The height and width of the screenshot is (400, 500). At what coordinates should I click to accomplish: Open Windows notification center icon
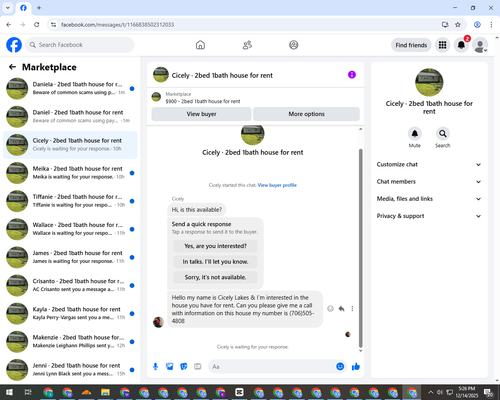[x=489, y=392]
